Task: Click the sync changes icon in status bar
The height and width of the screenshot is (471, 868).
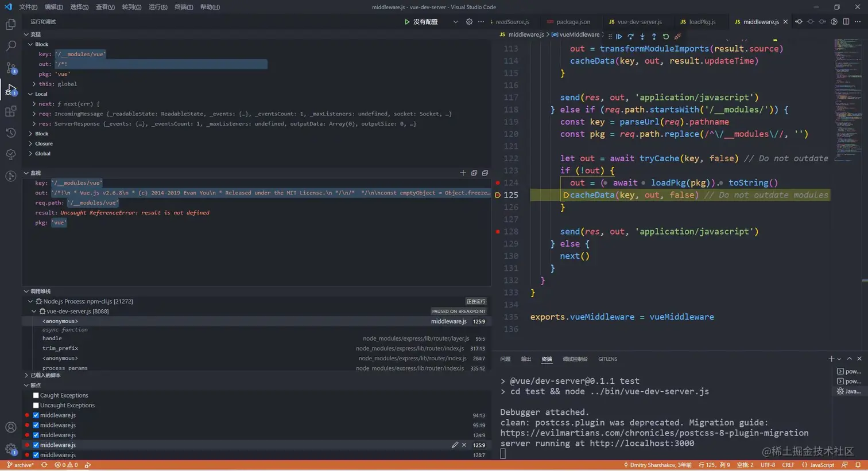Action: pyautogui.click(x=44, y=465)
